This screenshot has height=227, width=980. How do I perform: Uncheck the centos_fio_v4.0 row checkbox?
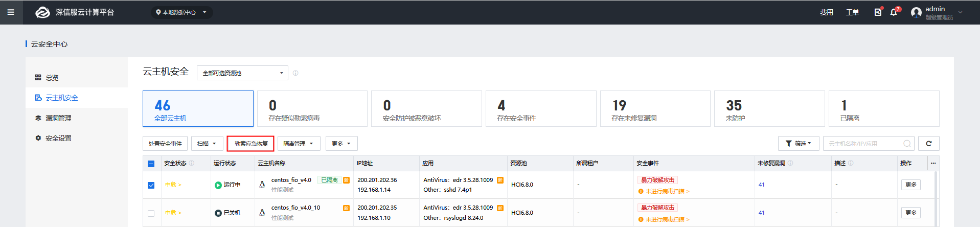coord(151,185)
